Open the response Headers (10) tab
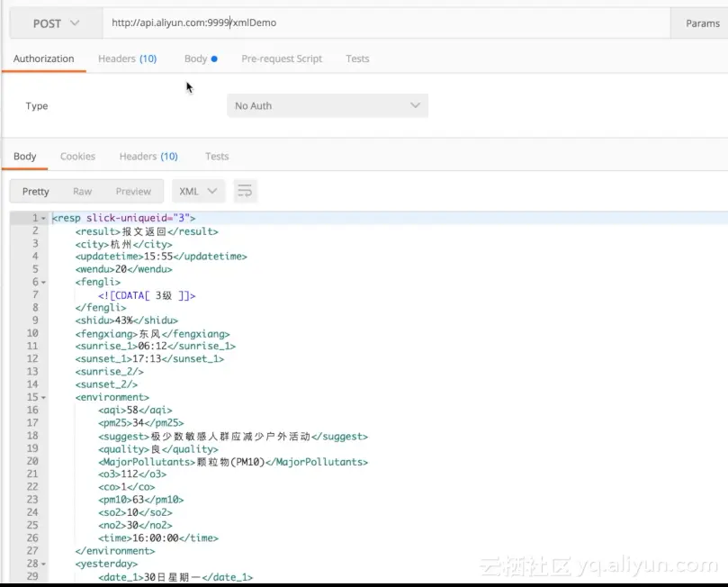Viewport: 728px width, 587px height. (x=148, y=156)
